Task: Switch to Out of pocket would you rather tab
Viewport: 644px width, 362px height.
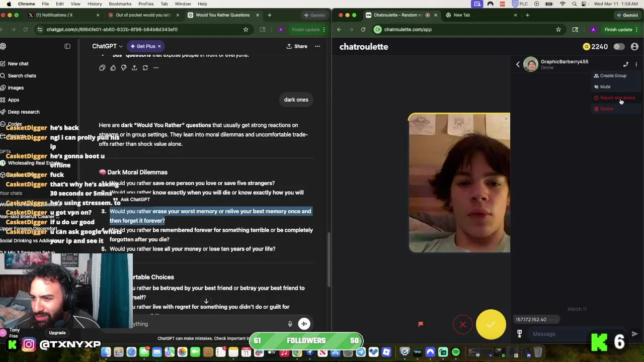Action: [143, 15]
